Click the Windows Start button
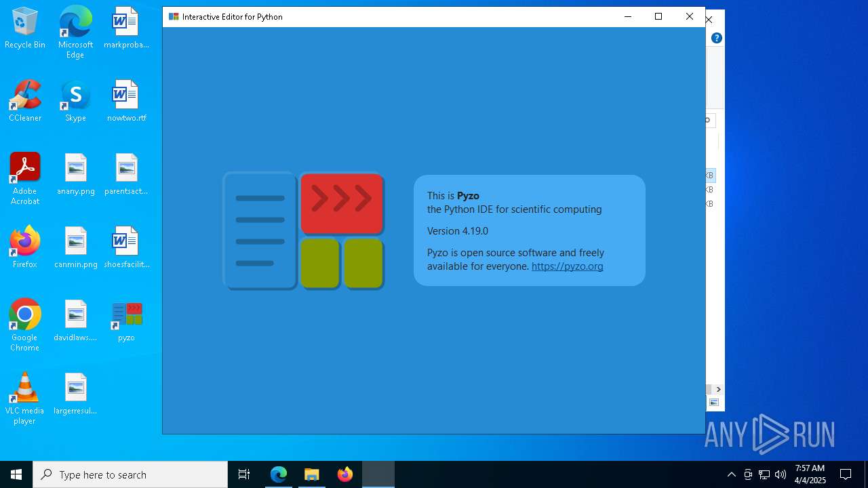This screenshot has height=488, width=868. 16,474
